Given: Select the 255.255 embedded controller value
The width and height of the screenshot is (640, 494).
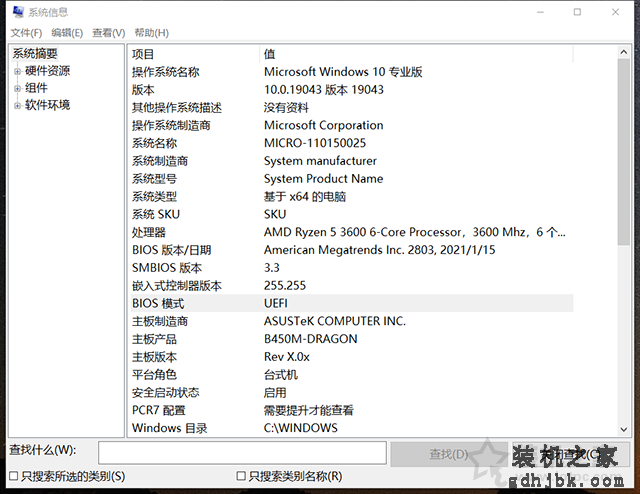Looking at the screenshot, I should 284,286.
